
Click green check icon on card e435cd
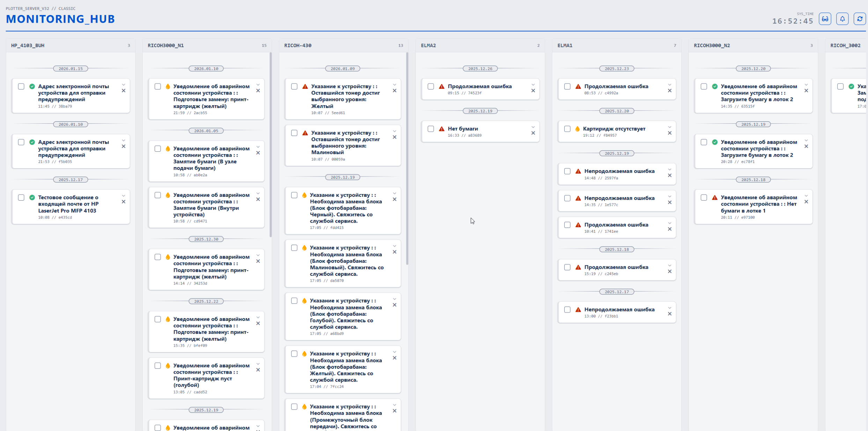coord(32,197)
